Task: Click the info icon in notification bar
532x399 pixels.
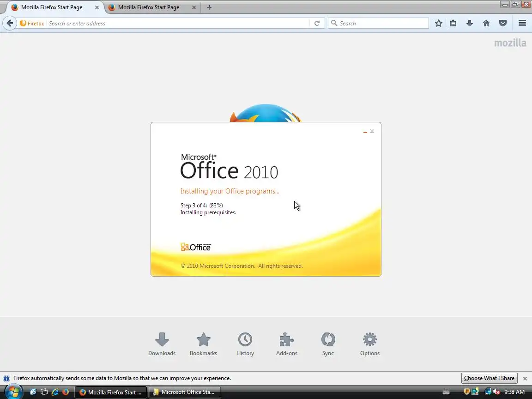Action: tap(6, 378)
